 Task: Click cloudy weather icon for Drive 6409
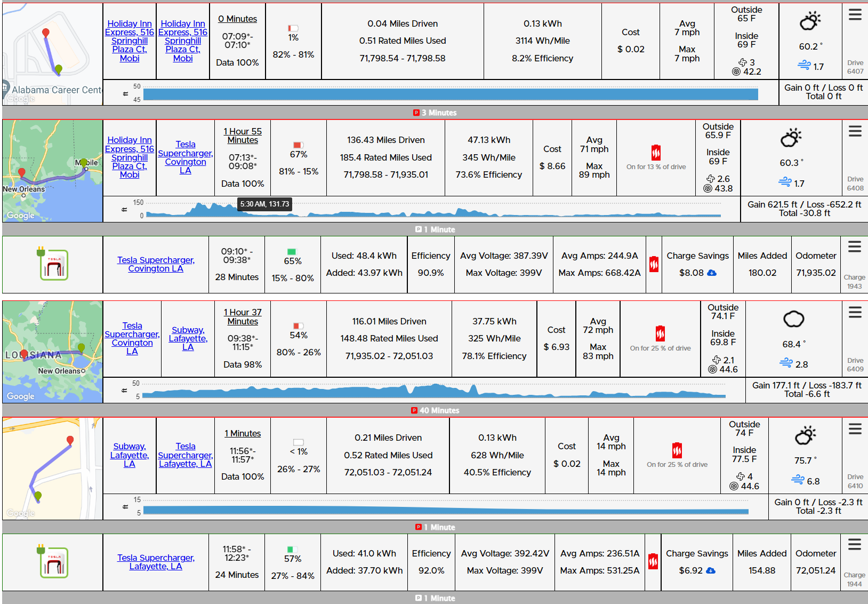793,319
